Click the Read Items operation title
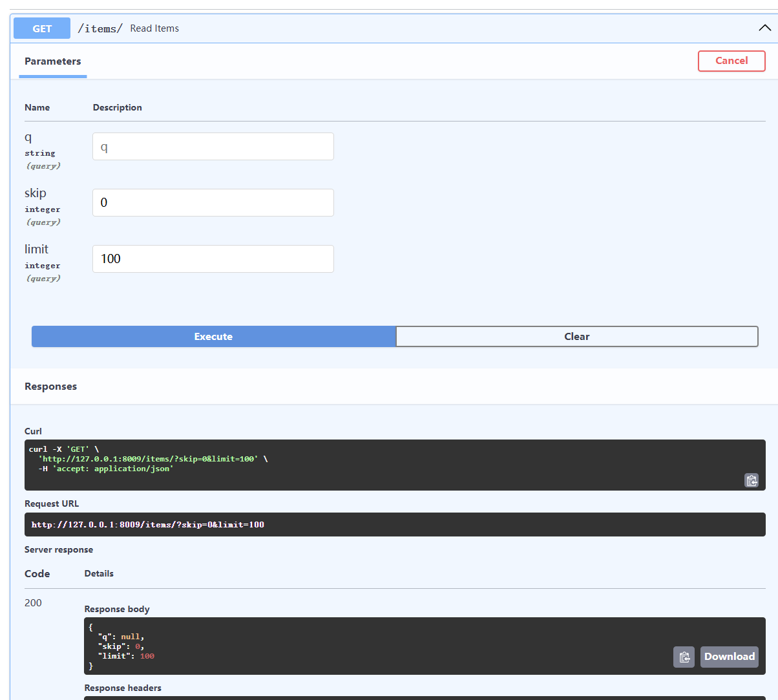The height and width of the screenshot is (700, 778). pos(154,28)
